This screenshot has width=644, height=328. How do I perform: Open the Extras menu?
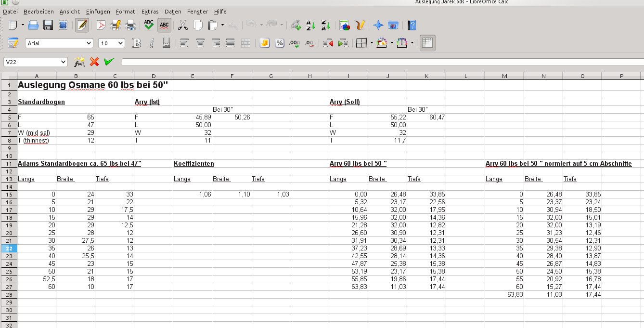tap(150, 11)
